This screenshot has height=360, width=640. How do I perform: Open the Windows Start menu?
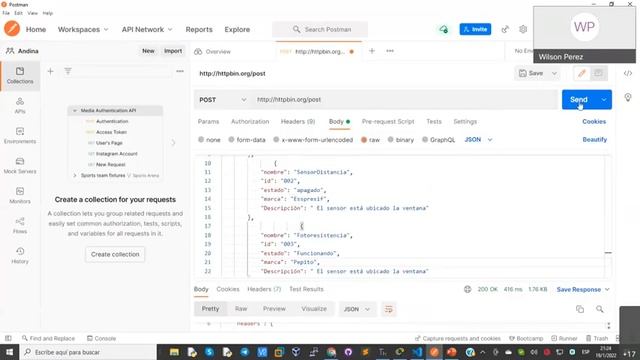click(x=9, y=352)
